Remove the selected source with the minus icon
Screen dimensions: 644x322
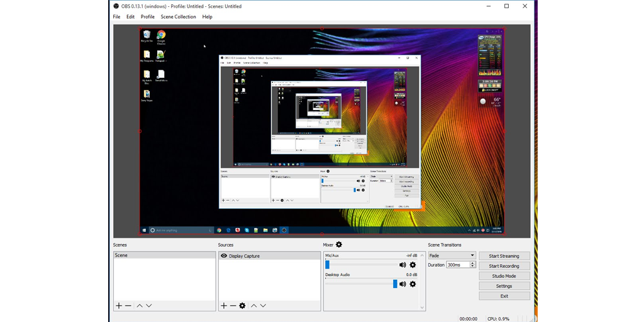(x=233, y=306)
